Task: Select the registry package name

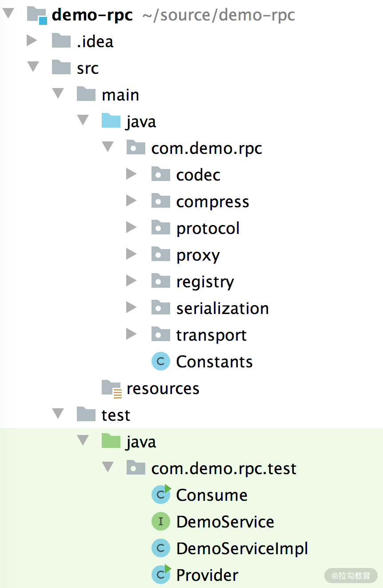Action: coord(205,282)
